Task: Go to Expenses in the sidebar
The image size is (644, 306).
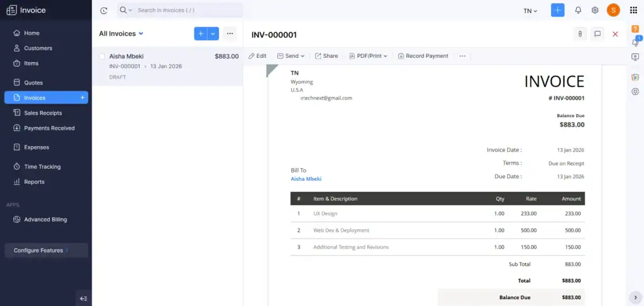Action: pos(46,147)
